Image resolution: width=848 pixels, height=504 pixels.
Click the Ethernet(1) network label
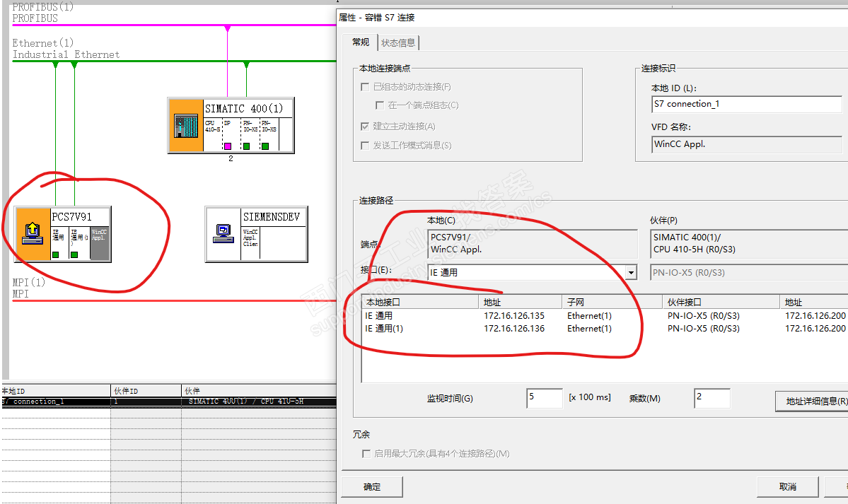pos(42,42)
